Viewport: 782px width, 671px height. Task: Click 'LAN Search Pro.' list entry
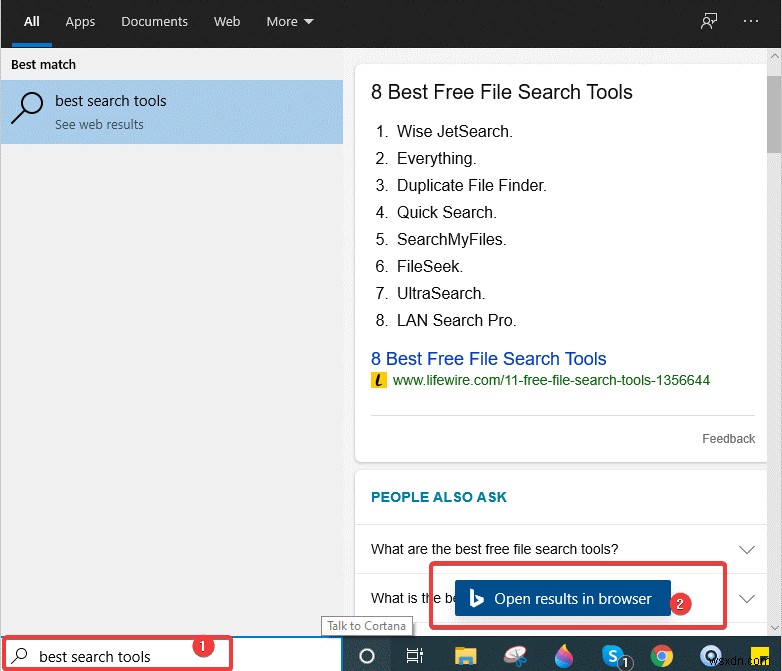click(456, 320)
